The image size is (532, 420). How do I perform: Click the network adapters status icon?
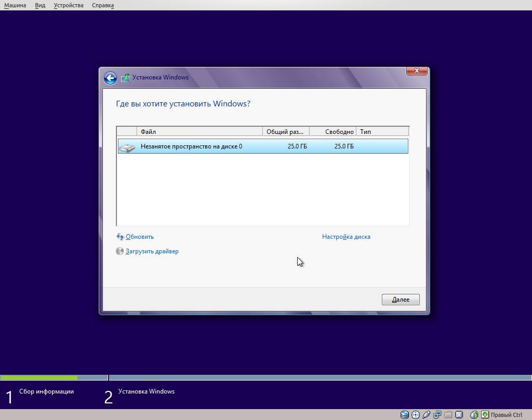pyautogui.click(x=437, y=415)
